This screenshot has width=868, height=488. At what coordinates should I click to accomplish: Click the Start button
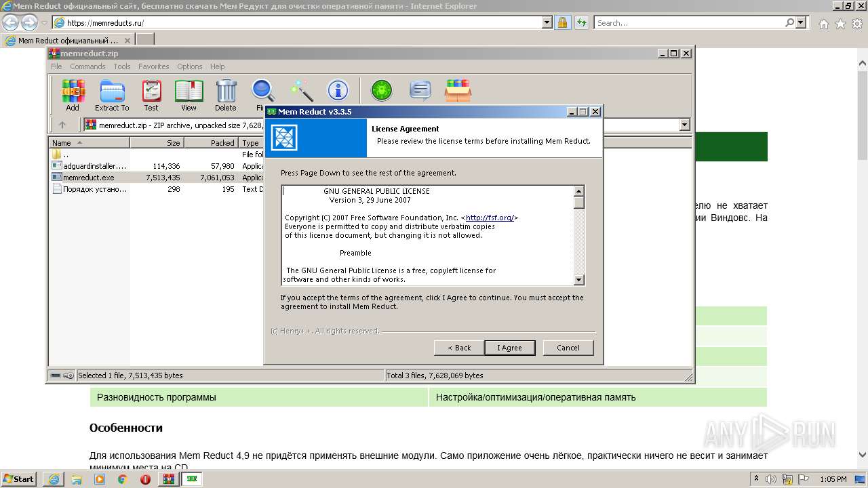pos(18,479)
